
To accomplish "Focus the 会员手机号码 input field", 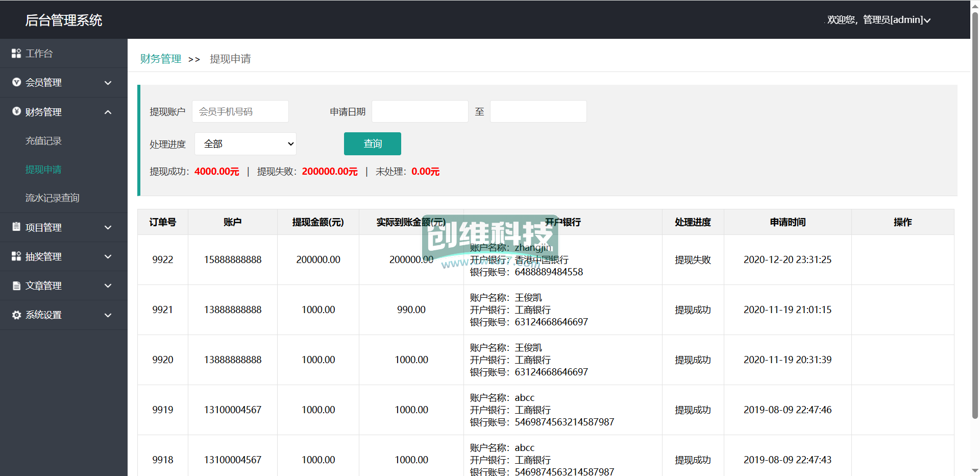I will (240, 111).
